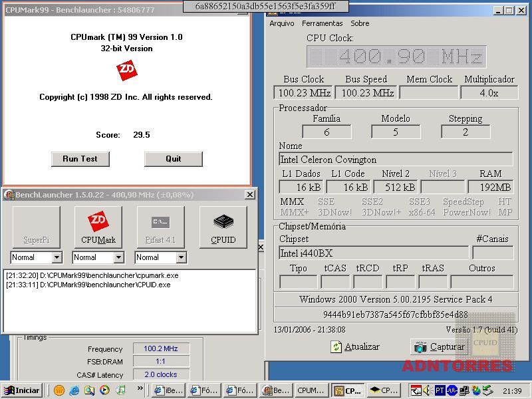Click the red ZD logo in CPUMark99
The height and width of the screenshot is (399, 532).
(127, 70)
